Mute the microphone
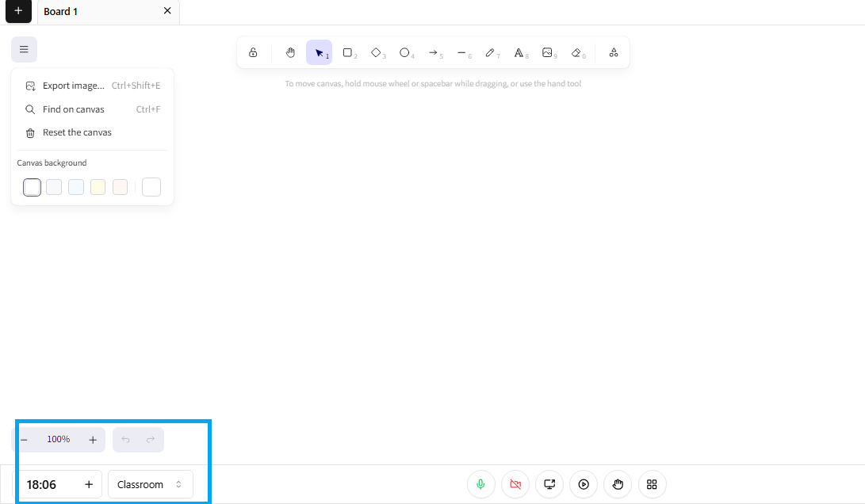The height and width of the screenshot is (504, 865). 480,484
